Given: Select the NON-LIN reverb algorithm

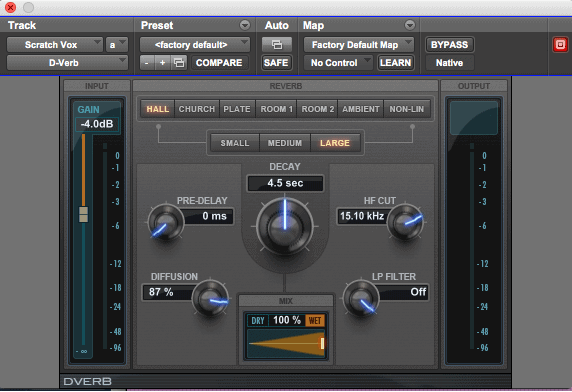Looking at the screenshot, I should tap(407, 109).
